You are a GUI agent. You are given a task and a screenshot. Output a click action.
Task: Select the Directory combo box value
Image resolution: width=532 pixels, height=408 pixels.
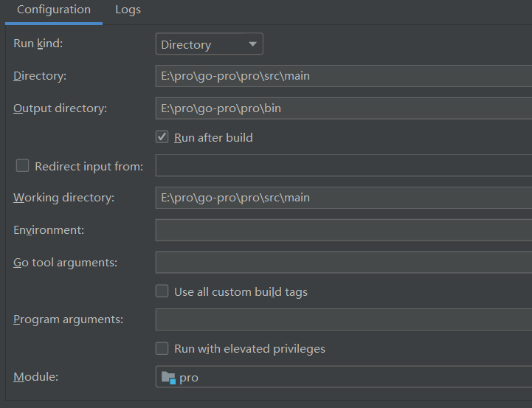210,44
